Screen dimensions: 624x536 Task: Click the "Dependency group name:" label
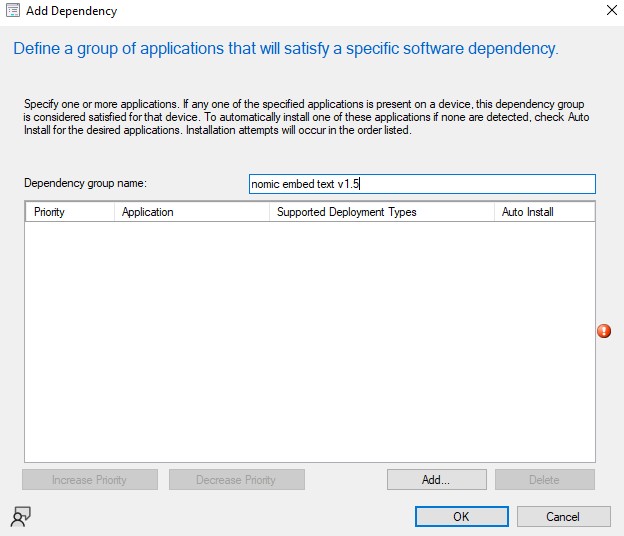point(85,184)
